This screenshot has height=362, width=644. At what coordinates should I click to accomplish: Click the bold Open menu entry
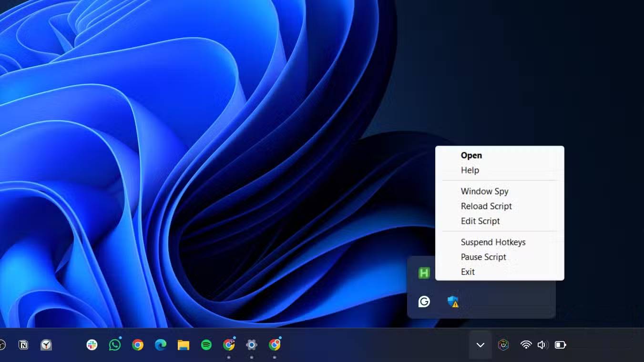471,155
